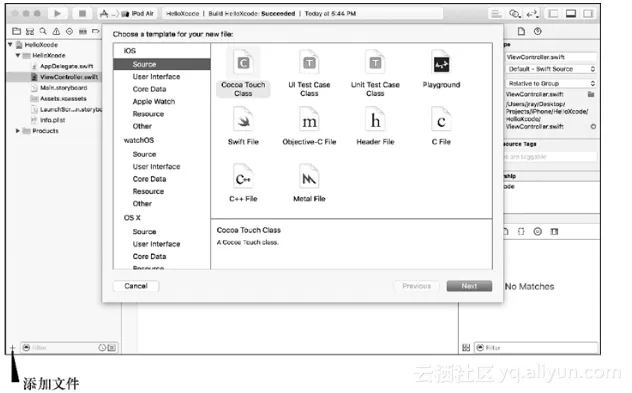632x393 pixels.
Task: Run the project with the Play button
Action: click(57, 13)
